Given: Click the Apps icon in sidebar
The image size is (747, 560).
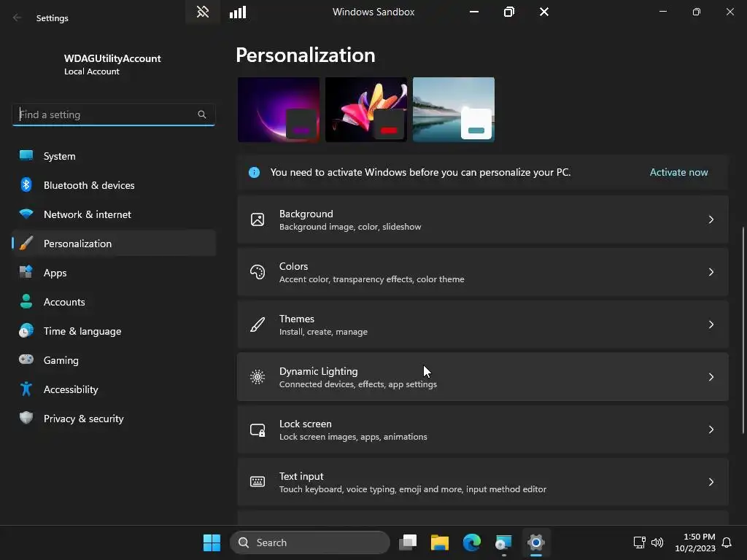Looking at the screenshot, I should tap(26, 273).
